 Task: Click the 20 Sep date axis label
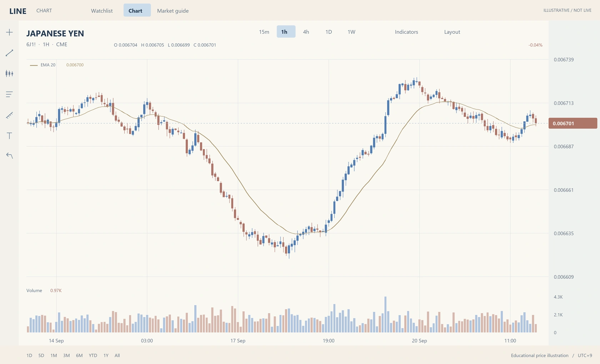point(419,341)
